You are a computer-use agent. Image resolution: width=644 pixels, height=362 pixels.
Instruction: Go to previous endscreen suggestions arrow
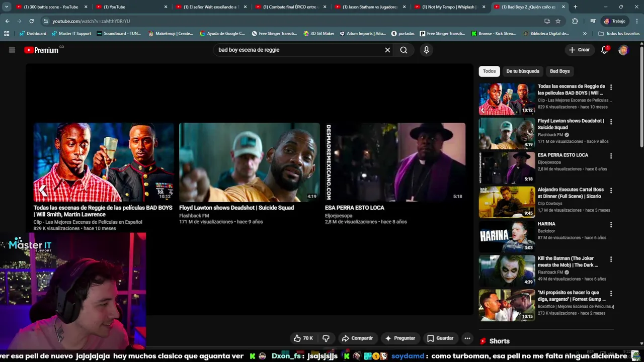(42, 190)
